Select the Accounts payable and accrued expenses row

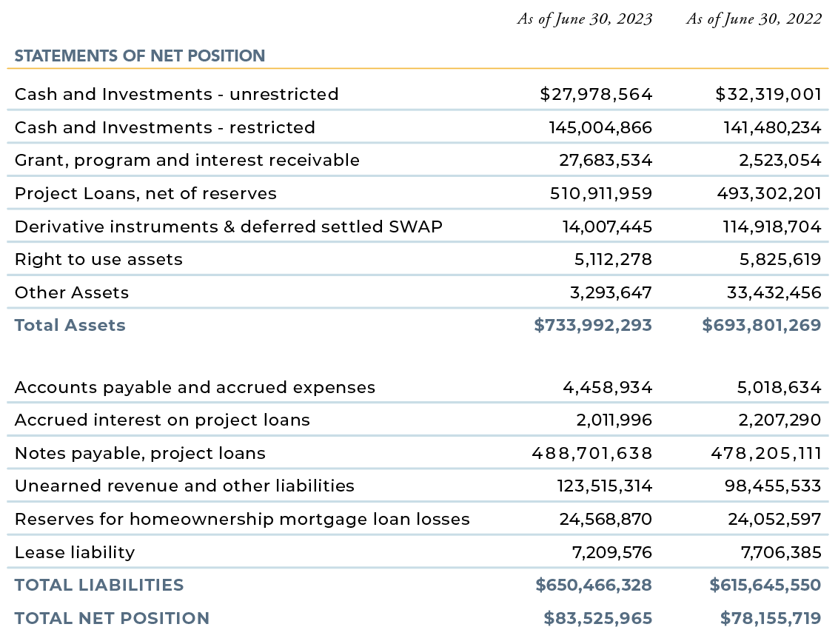click(x=194, y=387)
